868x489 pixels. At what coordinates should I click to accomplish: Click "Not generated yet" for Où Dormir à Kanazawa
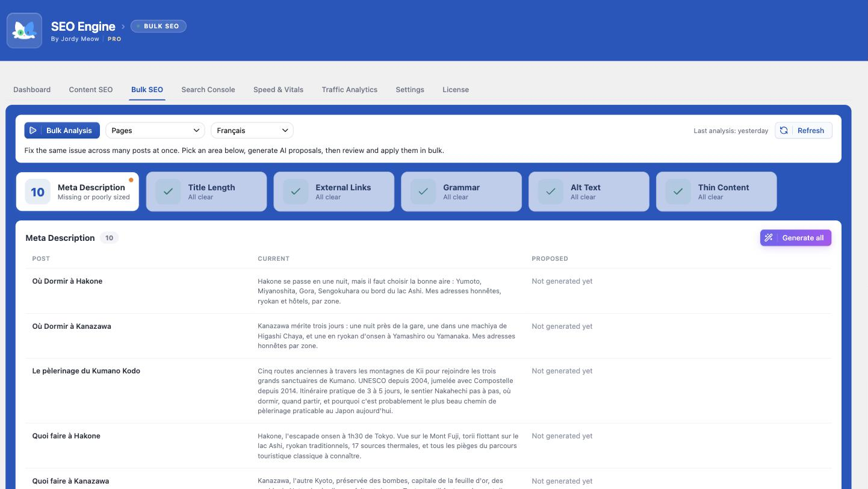point(562,326)
